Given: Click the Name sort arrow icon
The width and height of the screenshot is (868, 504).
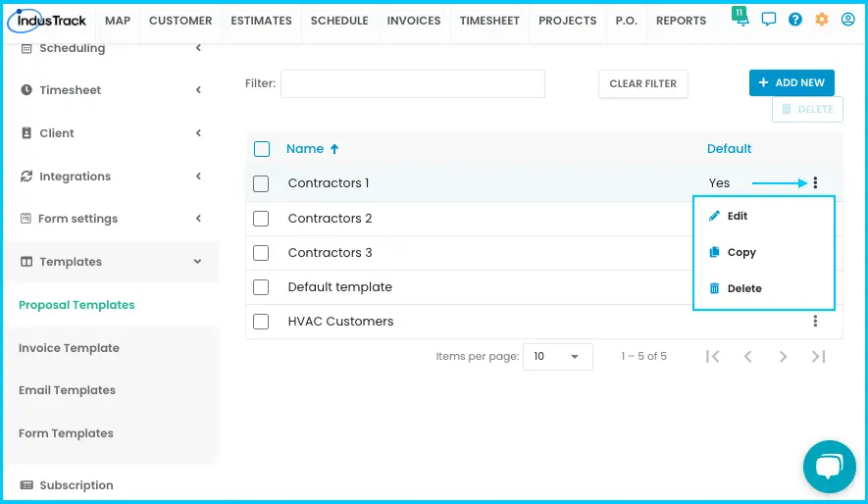Looking at the screenshot, I should point(334,149).
